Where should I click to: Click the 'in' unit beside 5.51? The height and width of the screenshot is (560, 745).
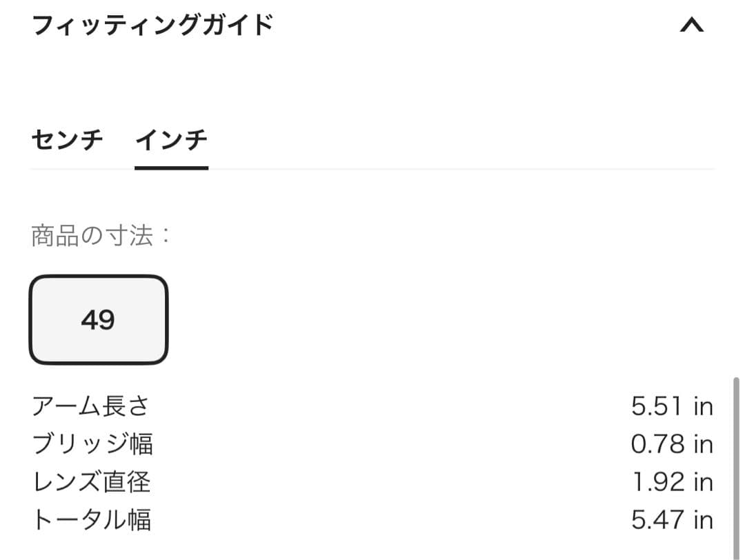tap(703, 406)
